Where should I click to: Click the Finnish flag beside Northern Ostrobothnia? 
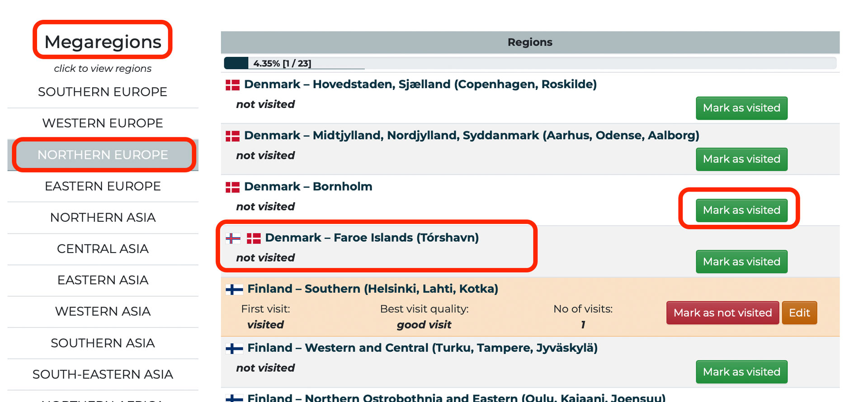pos(234,397)
